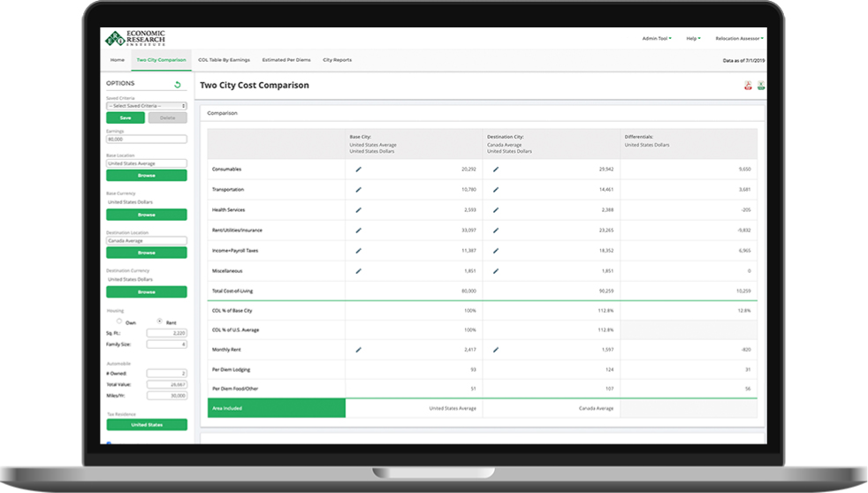Edit base city Consumables value
The height and width of the screenshot is (493, 868).
359,169
